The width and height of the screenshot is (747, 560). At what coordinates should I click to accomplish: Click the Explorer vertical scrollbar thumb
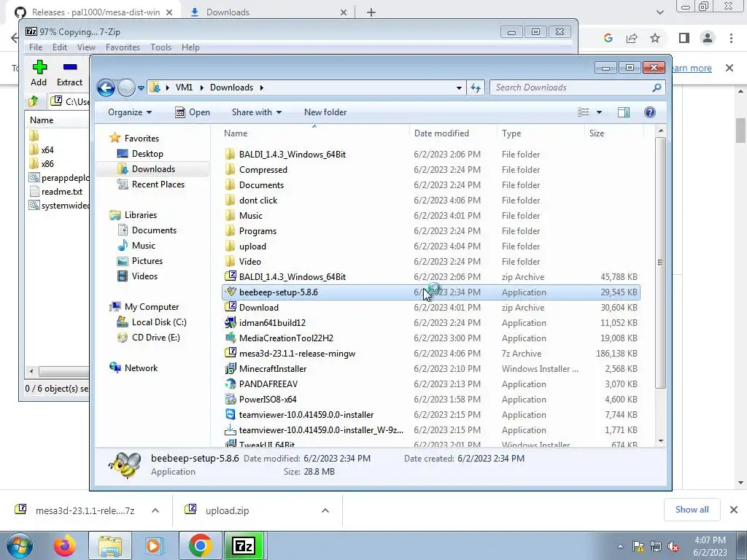click(x=659, y=262)
